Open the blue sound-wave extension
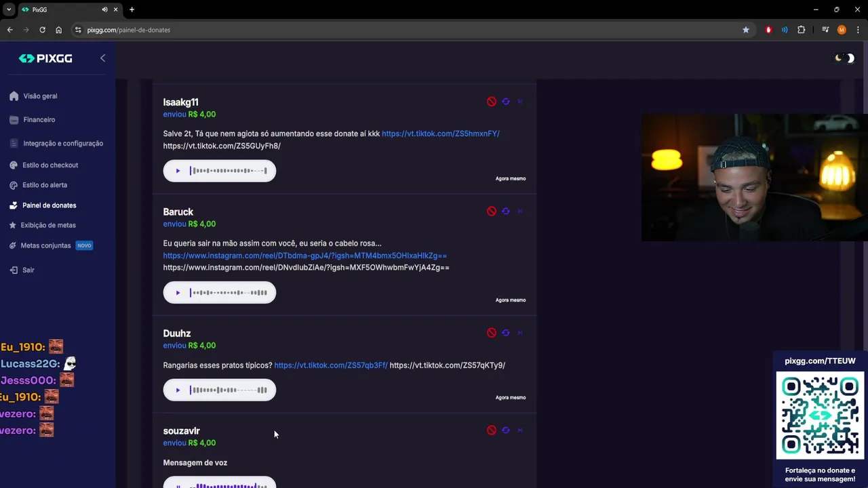The height and width of the screenshot is (488, 868). (785, 30)
